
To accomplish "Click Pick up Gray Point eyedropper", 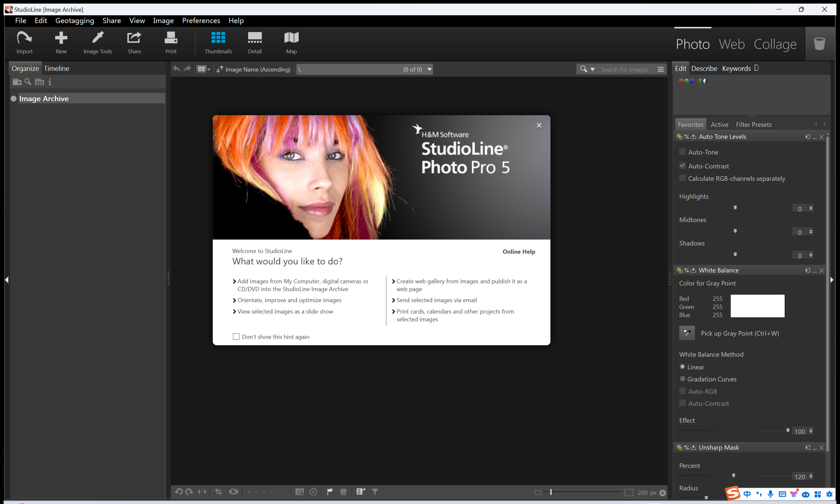I will [x=687, y=333].
